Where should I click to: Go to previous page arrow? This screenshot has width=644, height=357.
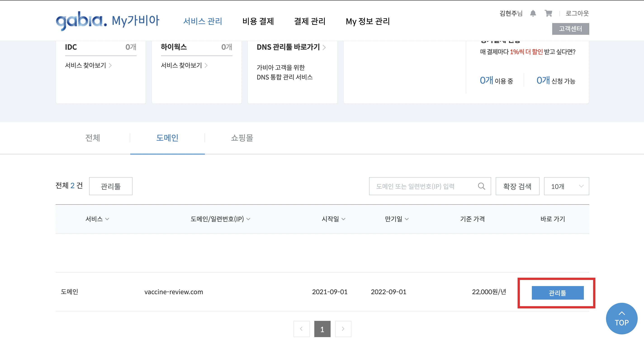(301, 329)
